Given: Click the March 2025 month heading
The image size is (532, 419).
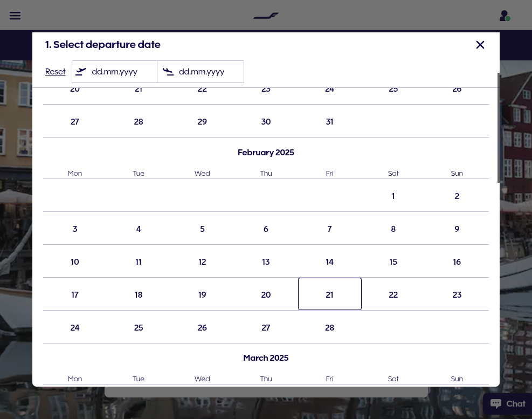Looking at the screenshot, I should (266, 358).
